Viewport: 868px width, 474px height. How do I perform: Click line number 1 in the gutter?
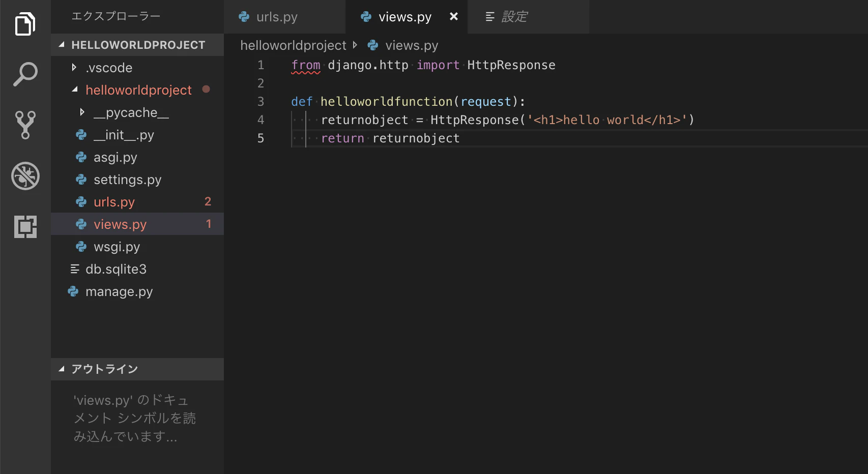coord(261,65)
